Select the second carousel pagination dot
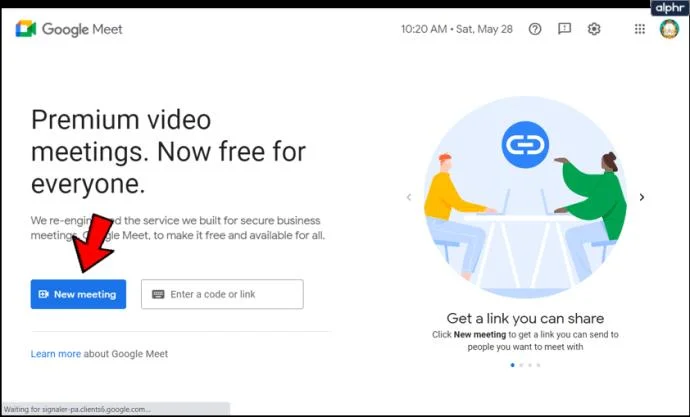Viewport: 690px width, 417px height. tap(521, 365)
